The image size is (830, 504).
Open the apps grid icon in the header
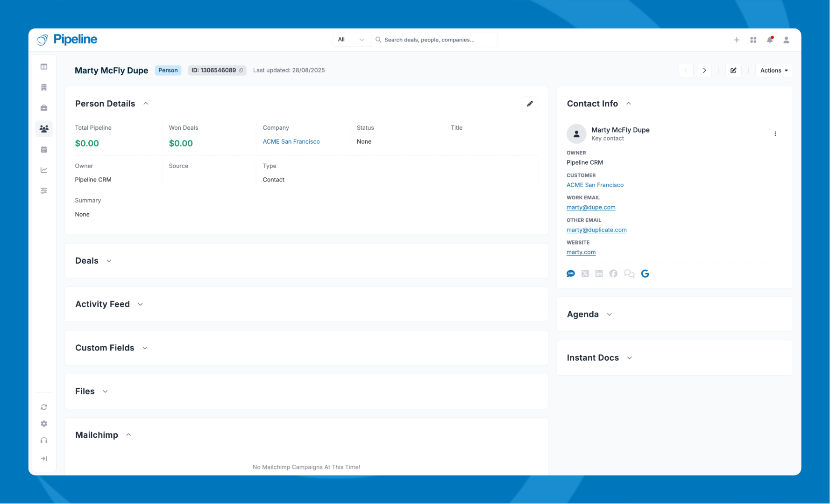pyautogui.click(x=753, y=40)
